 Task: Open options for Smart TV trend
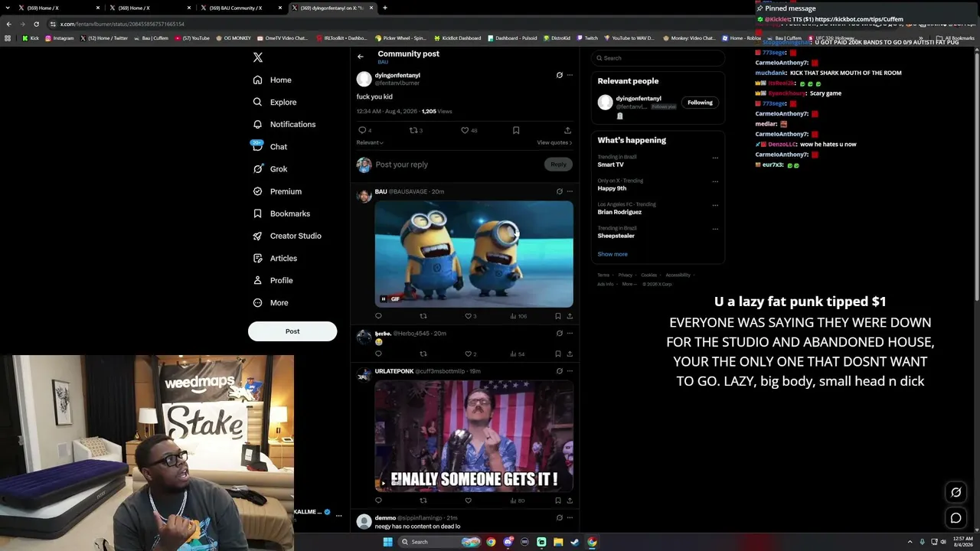point(715,158)
